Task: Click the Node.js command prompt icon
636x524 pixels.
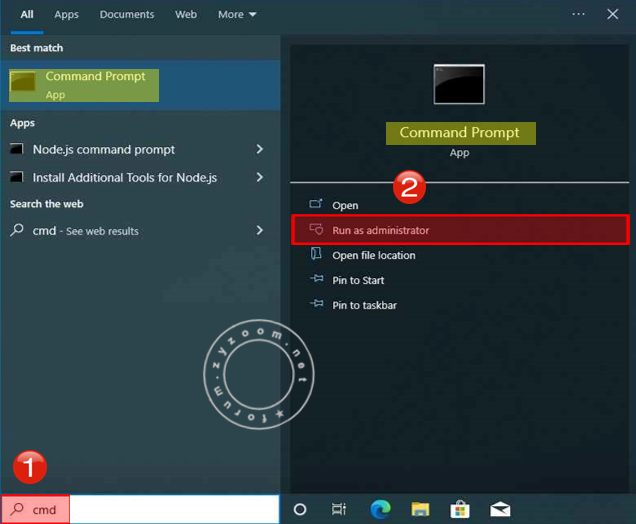Action: point(17,149)
